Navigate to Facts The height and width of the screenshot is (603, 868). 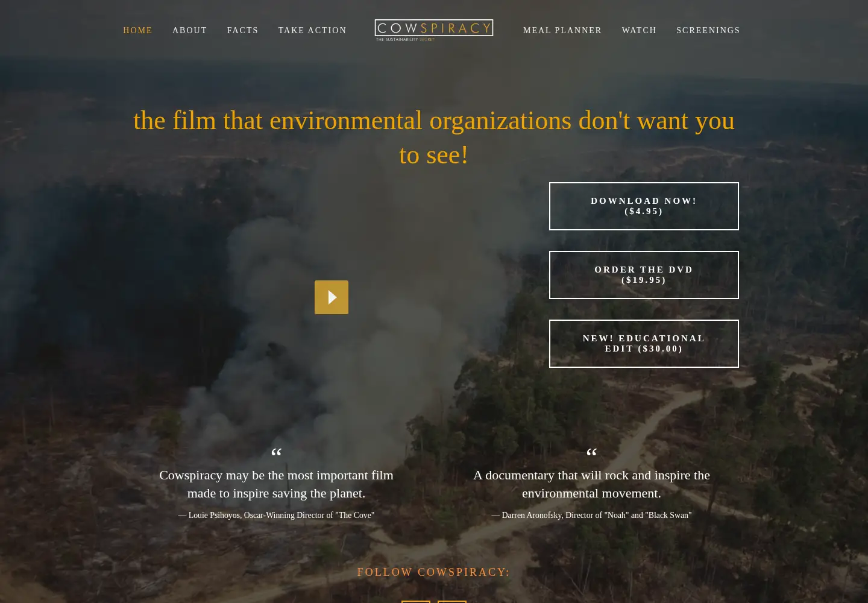click(242, 30)
